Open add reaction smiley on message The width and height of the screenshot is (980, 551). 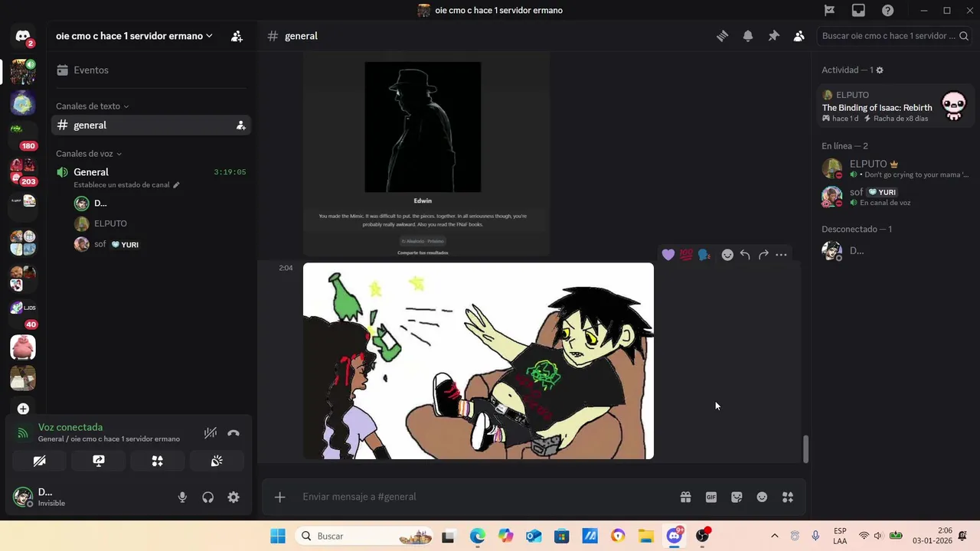727,255
